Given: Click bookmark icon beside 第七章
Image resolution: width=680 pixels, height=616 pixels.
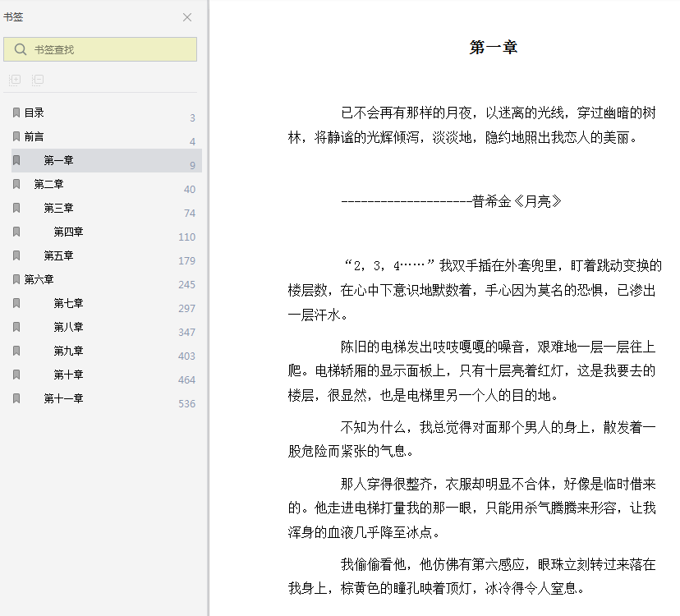Looking at the screenshot, I should (16, 303).
